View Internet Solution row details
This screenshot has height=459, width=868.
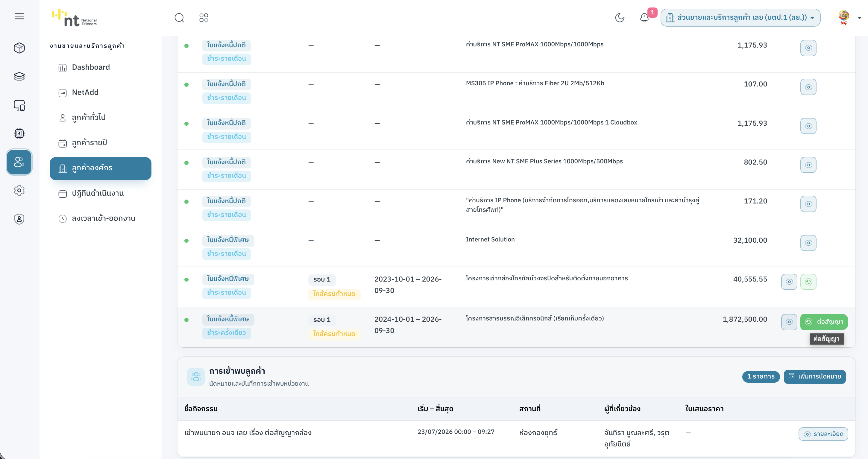click(x=808, y=243)
